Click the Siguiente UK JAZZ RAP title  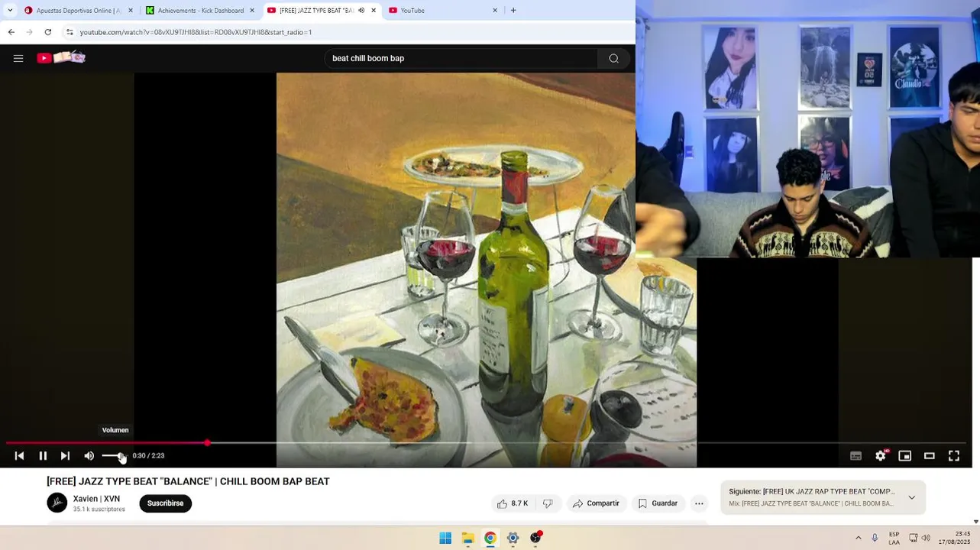coord(812,492)
